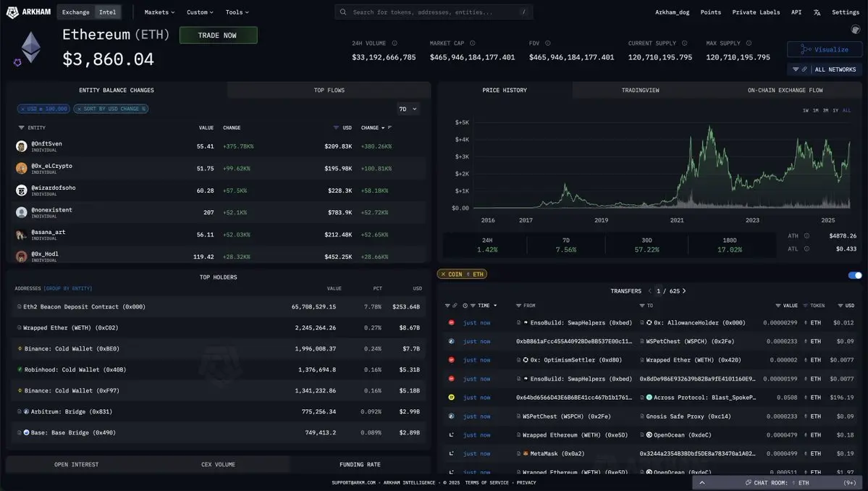Click the token search input field
The width and height of the screenshot is (868, 491).
(434, 12)
